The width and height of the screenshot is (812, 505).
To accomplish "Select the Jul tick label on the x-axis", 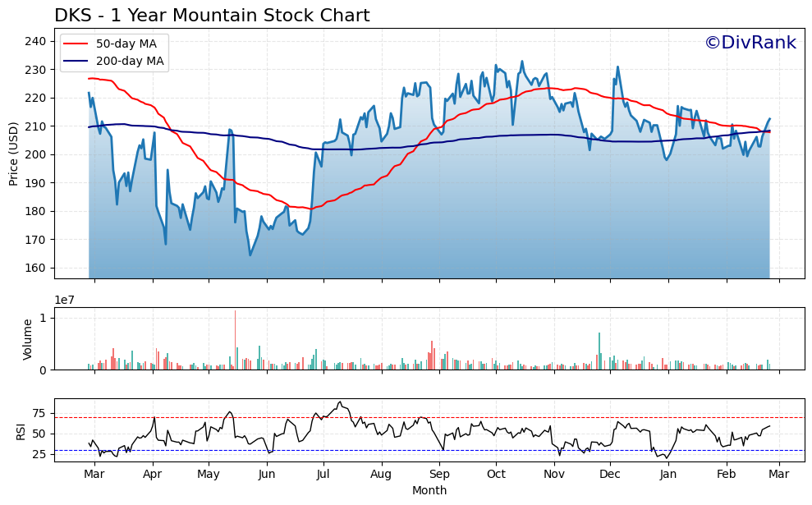I will point(323,474).
